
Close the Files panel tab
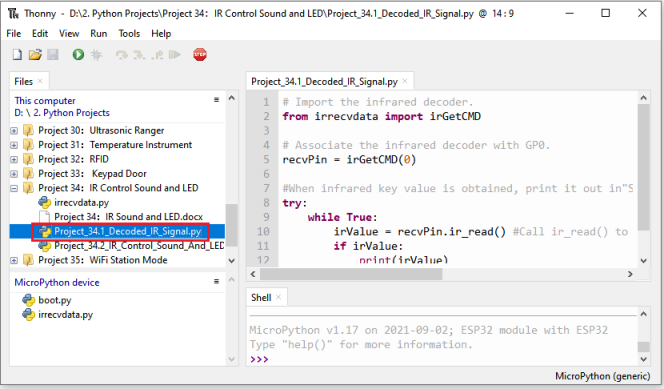pos(40,81)
